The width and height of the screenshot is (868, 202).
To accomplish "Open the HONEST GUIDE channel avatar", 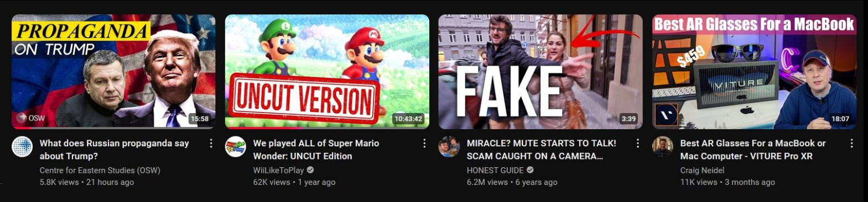I will [x=449, y=147].
